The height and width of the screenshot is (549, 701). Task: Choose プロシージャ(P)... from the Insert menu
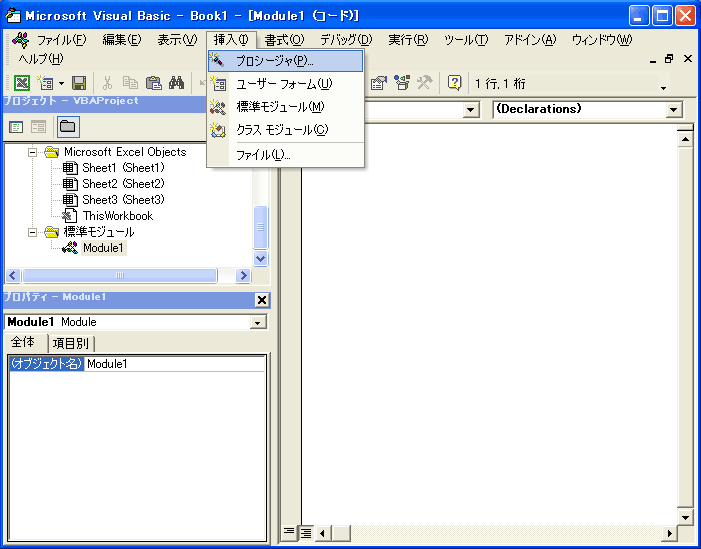[x=286, y=61]
